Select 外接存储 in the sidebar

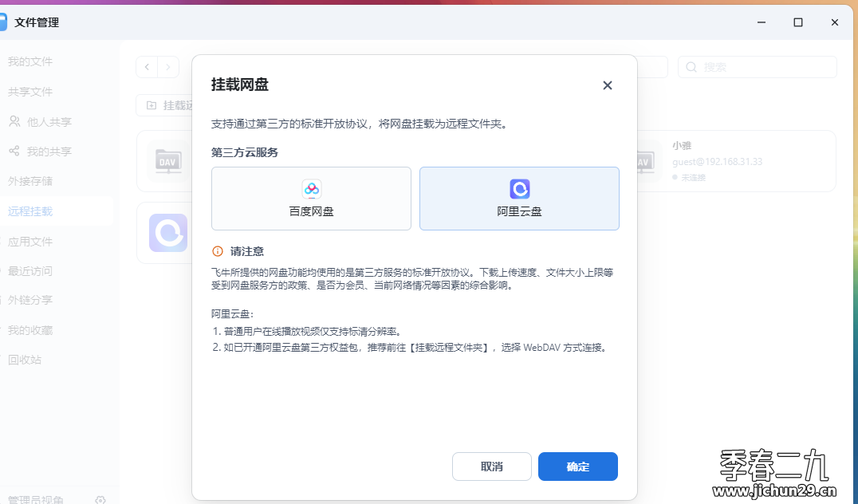[x=30, y=181]
